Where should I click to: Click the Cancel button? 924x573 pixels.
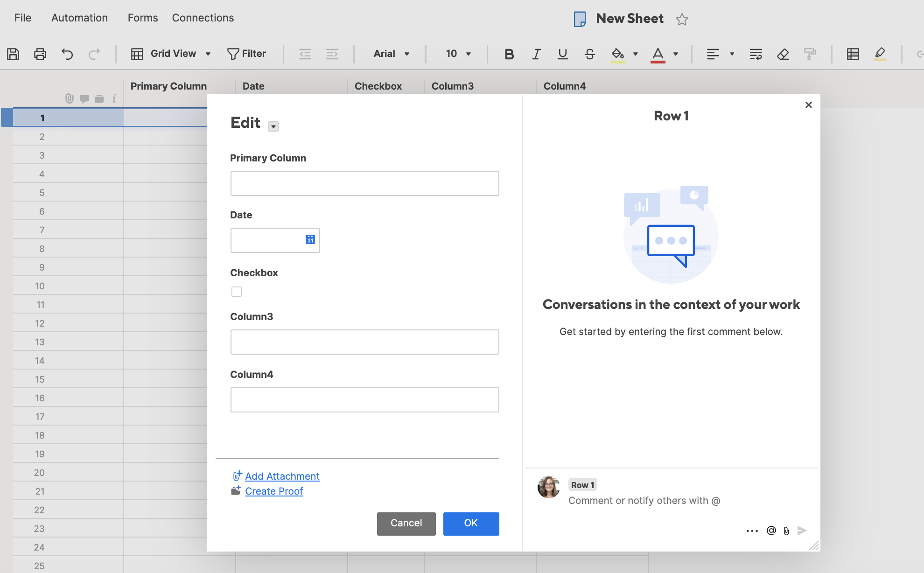coord(406,524)
